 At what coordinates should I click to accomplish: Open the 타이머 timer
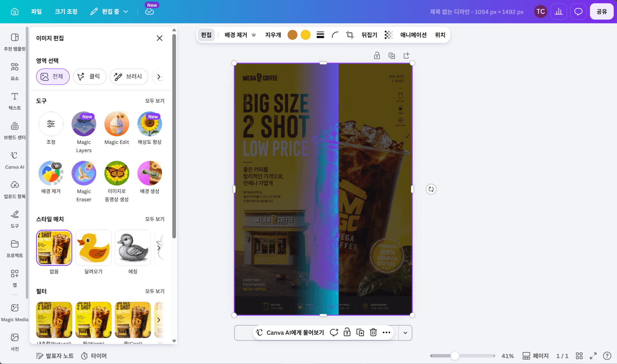pos(94,356)
